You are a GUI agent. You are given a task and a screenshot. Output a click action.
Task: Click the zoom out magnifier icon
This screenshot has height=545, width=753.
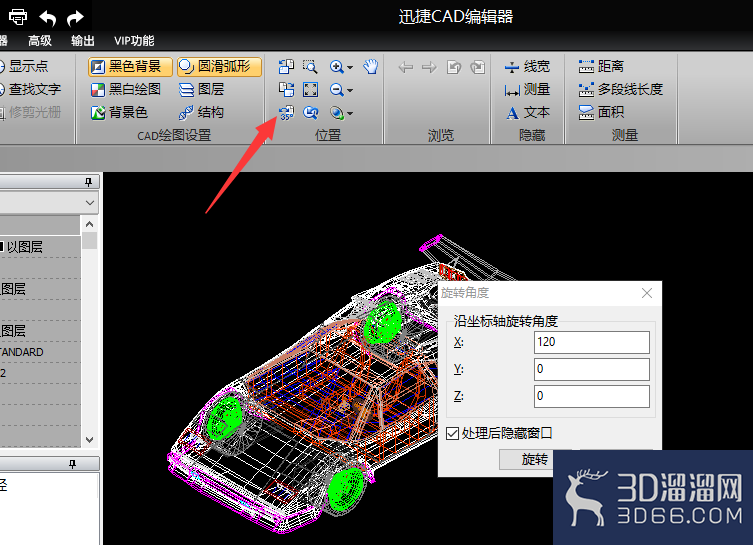(x=337, y=89)
